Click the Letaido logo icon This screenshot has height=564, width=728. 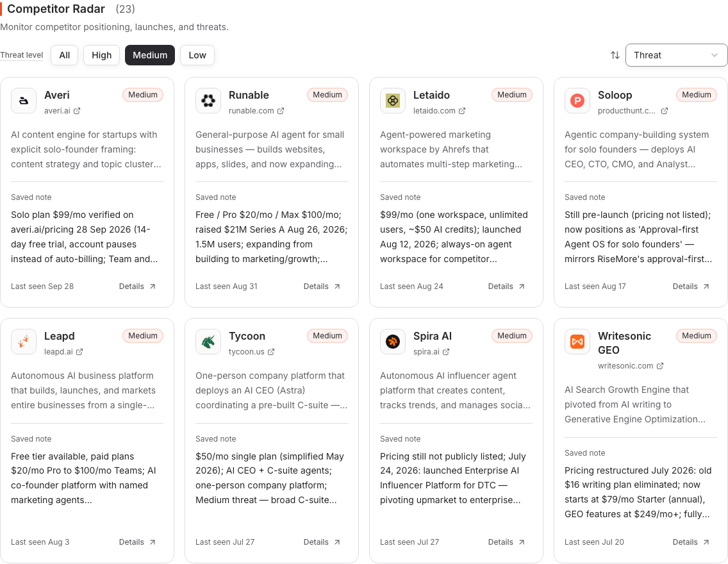coord(393,100)
